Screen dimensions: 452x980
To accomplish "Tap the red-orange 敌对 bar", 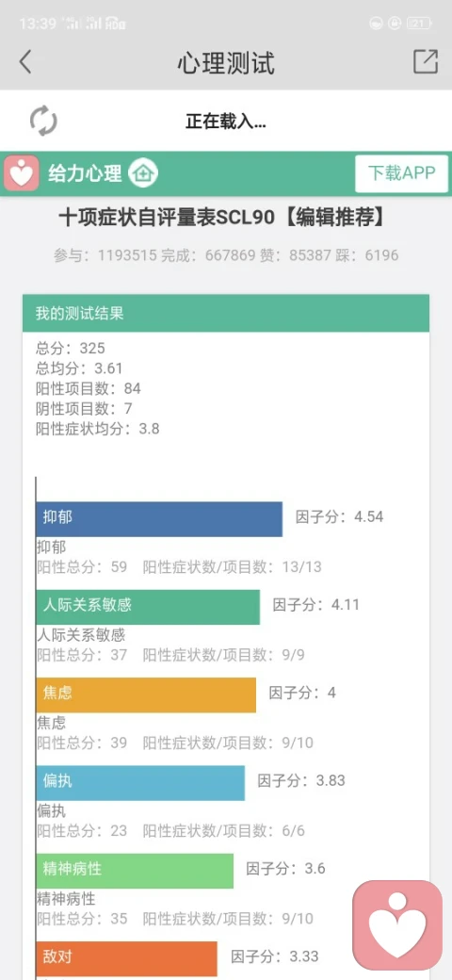I will [x=127, y=958].
